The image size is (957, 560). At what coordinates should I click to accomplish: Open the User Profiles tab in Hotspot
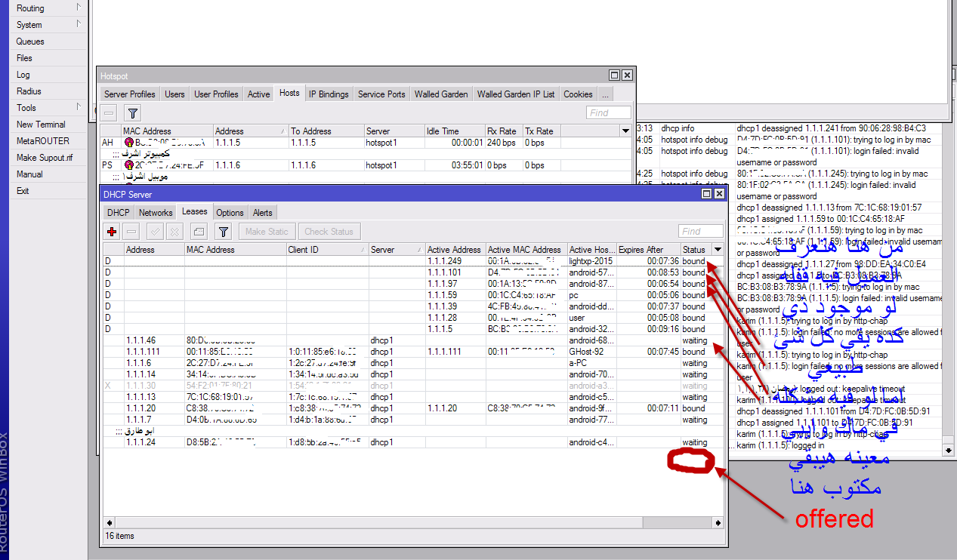[216, 94]
